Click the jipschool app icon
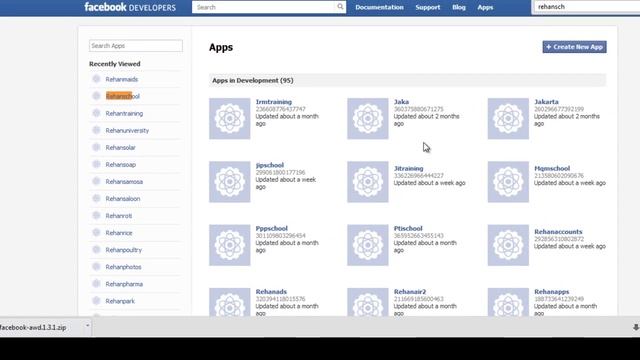Image resolution: width=640 pixels, height=360 pixels. coord(230,182)
